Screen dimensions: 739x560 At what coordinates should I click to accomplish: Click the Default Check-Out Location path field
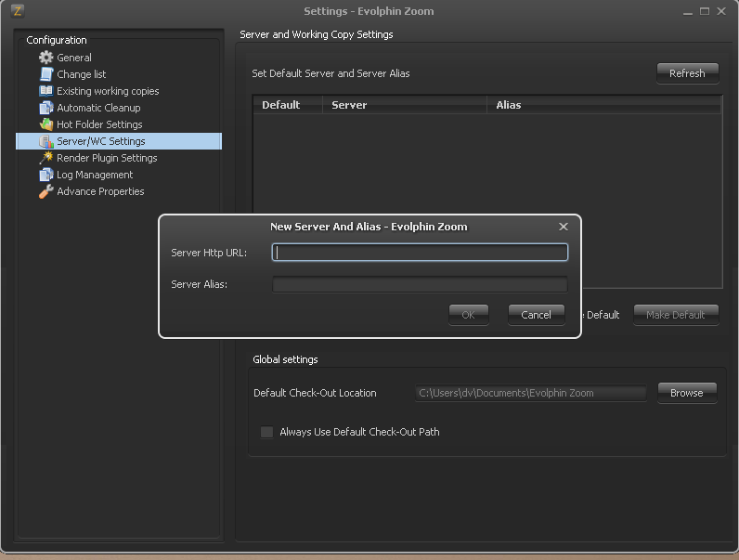(x=531, y=393)
